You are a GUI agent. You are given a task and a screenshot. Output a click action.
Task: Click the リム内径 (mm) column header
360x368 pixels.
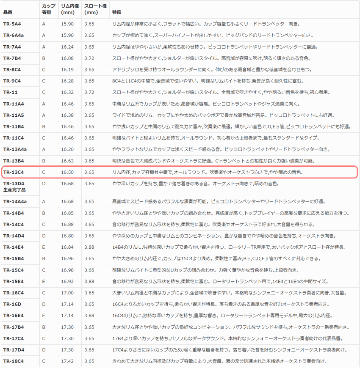pyautogui.click(x=69, y=9)
